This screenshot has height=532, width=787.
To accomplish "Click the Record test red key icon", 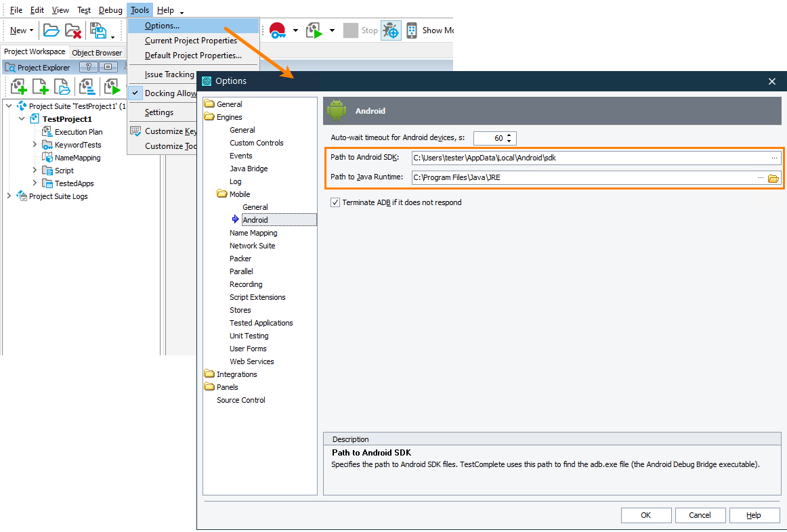I will pyautogui.click(x=278, y=30).
